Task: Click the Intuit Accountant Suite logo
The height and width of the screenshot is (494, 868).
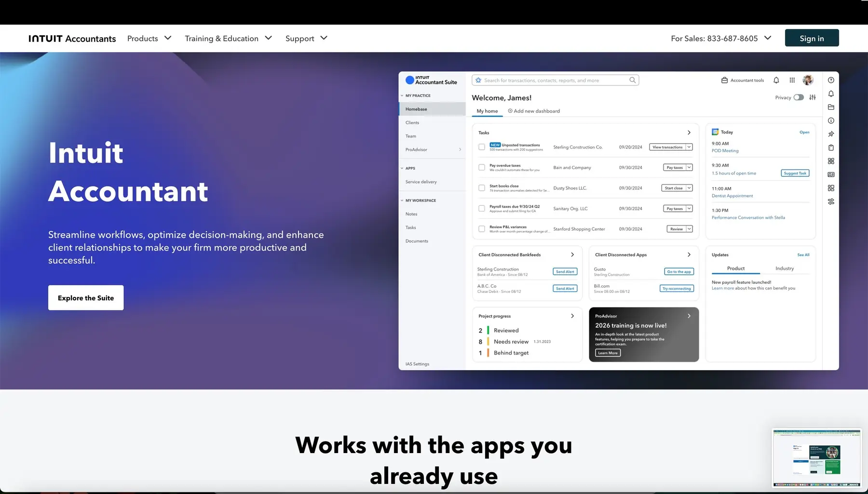Action: (431, 80)
